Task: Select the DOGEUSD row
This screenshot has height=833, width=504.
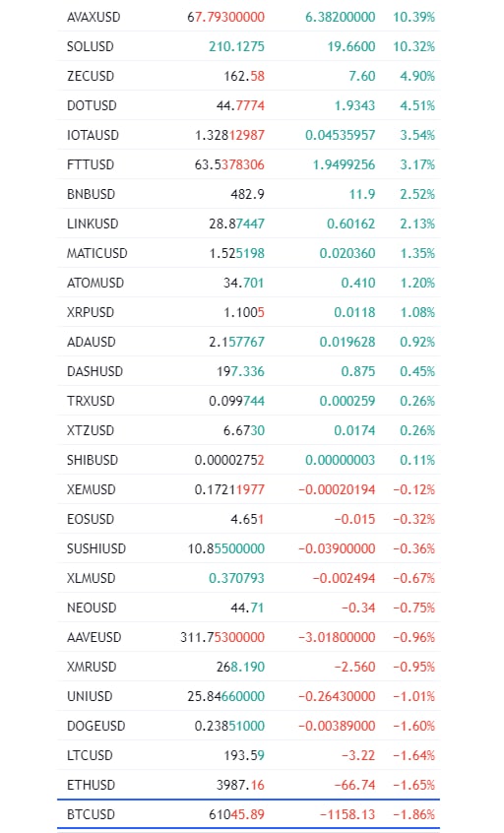Action: click(248, 726)
